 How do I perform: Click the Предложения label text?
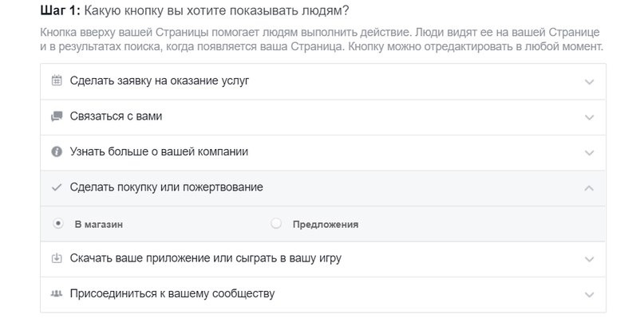[326, 225]
